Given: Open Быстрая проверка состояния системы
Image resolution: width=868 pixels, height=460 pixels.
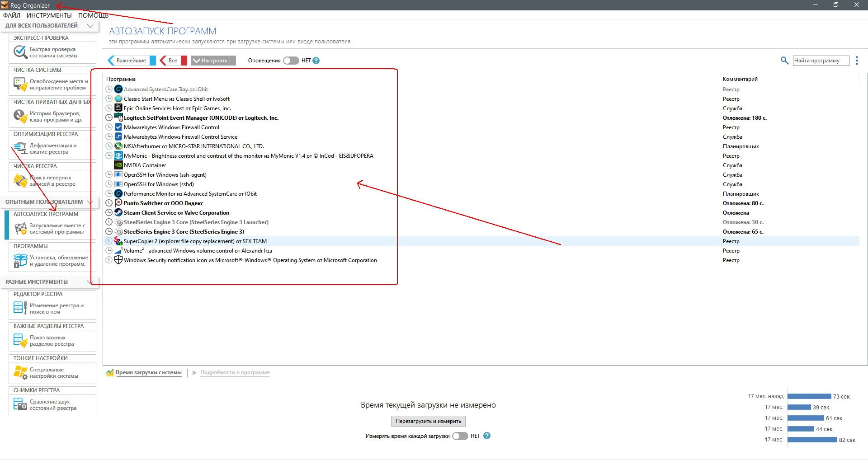Looking at the screenshot, I should [53, 52].
